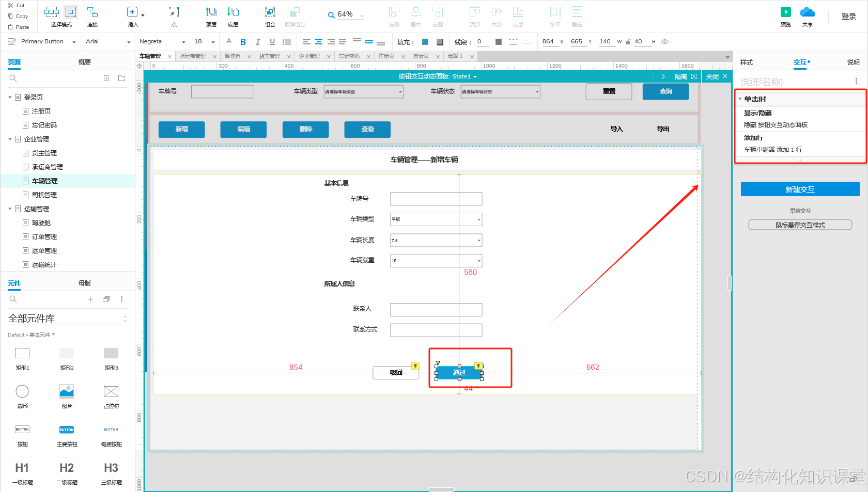Click the line pattern style icon
The width and height of the screenshot is (868, 492).
point(513,42)
